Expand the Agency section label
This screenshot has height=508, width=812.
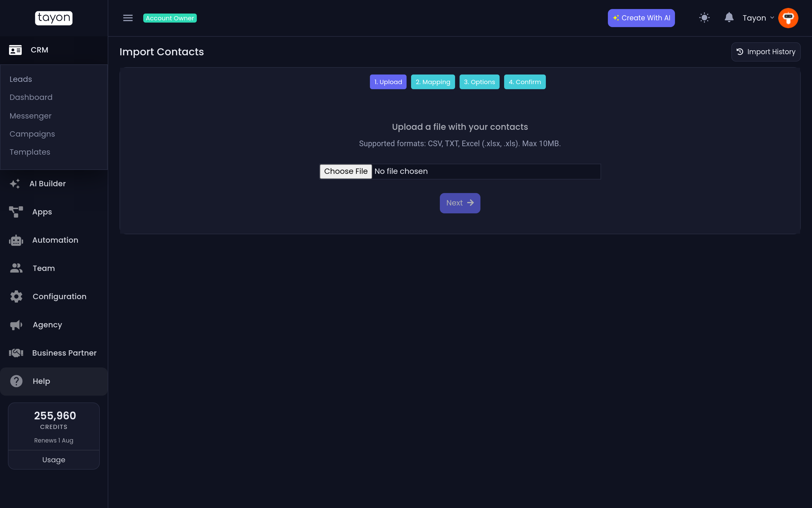tap(47, 325)
